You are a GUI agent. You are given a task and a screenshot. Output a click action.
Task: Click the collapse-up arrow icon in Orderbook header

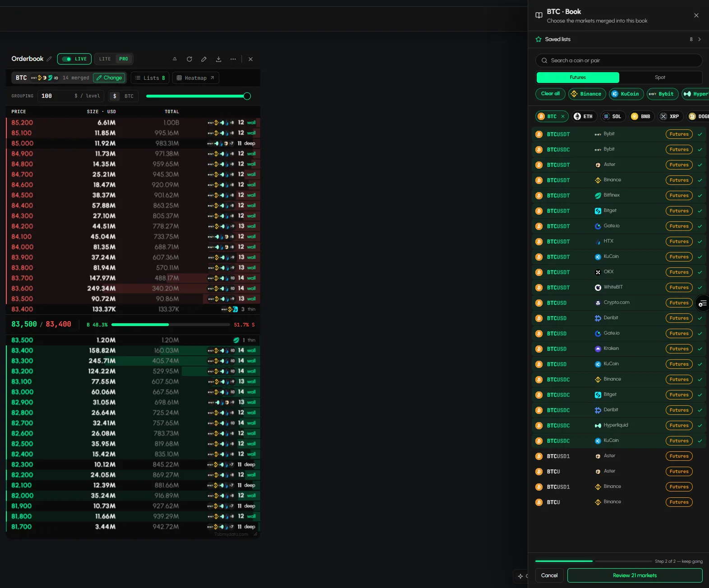(175, 59)
